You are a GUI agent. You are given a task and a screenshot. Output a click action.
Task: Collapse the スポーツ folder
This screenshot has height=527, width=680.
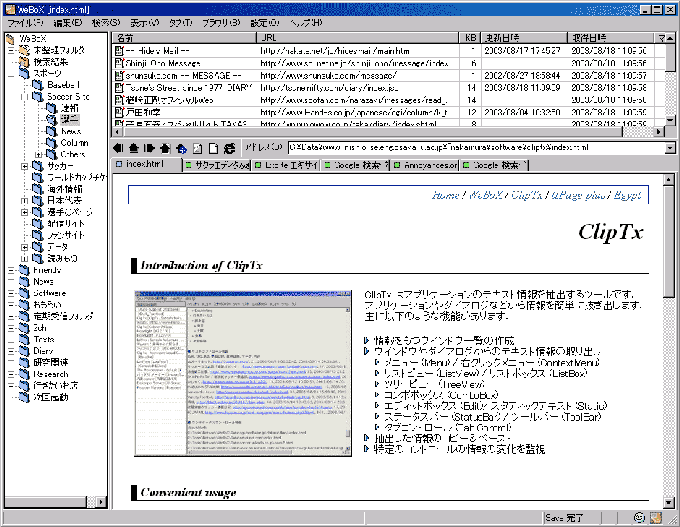pyautogui.click(x=11, y=74)
